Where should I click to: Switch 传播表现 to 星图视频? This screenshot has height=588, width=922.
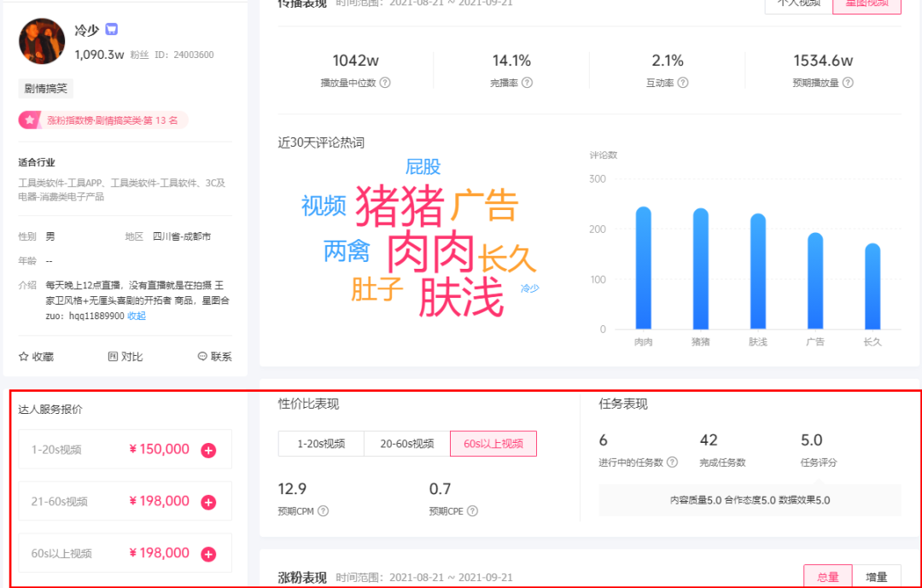[867, 5]
